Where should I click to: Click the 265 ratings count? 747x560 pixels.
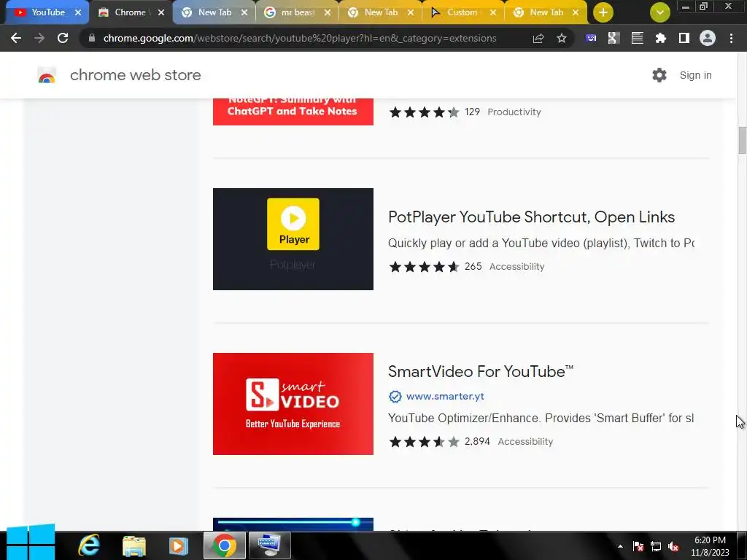(473, 266)
